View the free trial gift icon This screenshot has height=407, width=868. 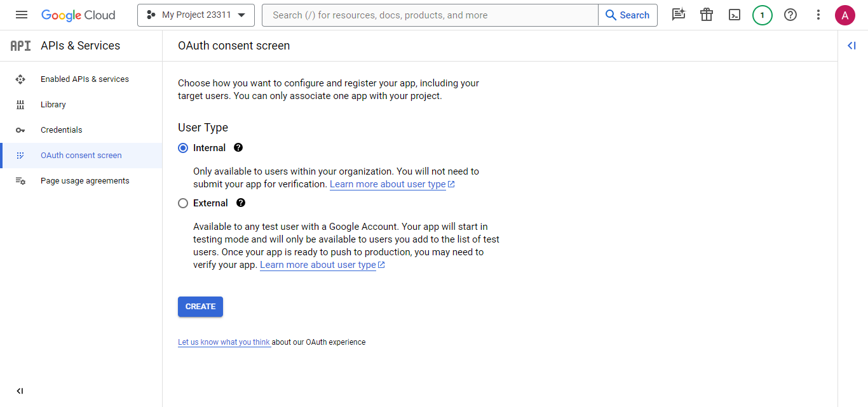coord(707,15)
